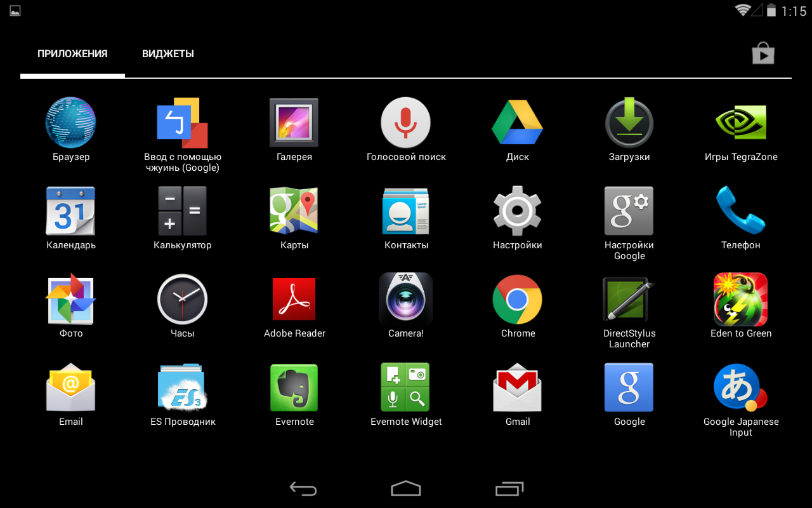812x508 pixels.
Task: Tap the Back navigation button
Action: point(303,488)
